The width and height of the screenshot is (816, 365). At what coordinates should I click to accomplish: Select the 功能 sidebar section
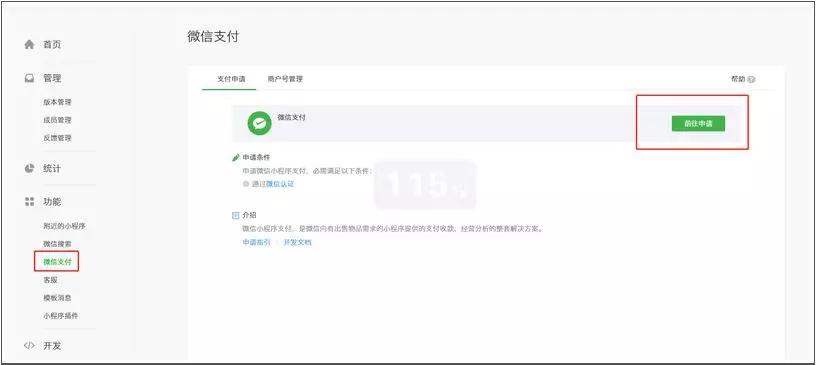tap(52, 202)
